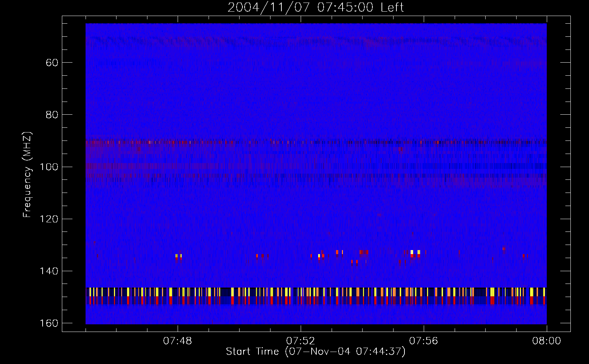Click the plot title '2004/11/07 07:45:00 Left'
The height and width of the screenshot is (364, 589).
pos(316,7)
